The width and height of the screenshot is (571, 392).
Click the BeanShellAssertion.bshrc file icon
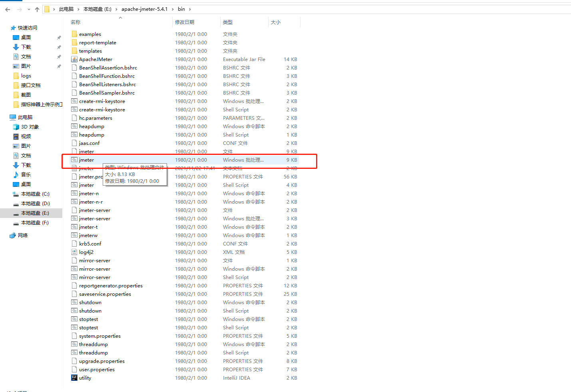coord(74,67)
